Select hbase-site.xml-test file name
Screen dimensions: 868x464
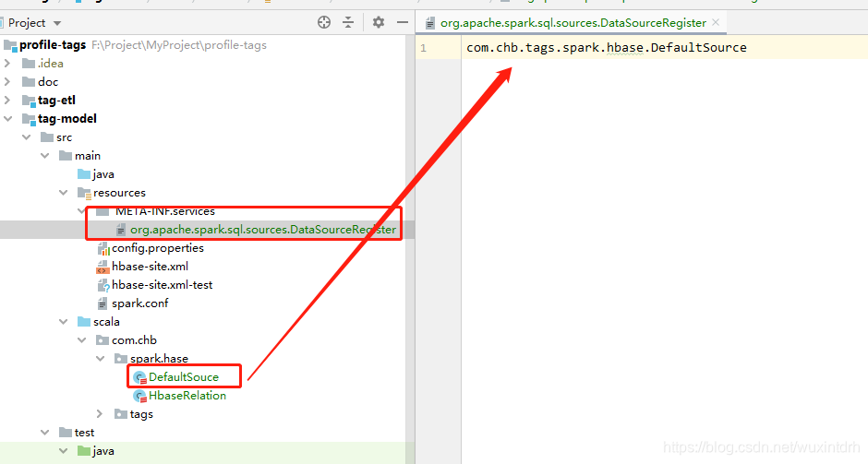163,285
